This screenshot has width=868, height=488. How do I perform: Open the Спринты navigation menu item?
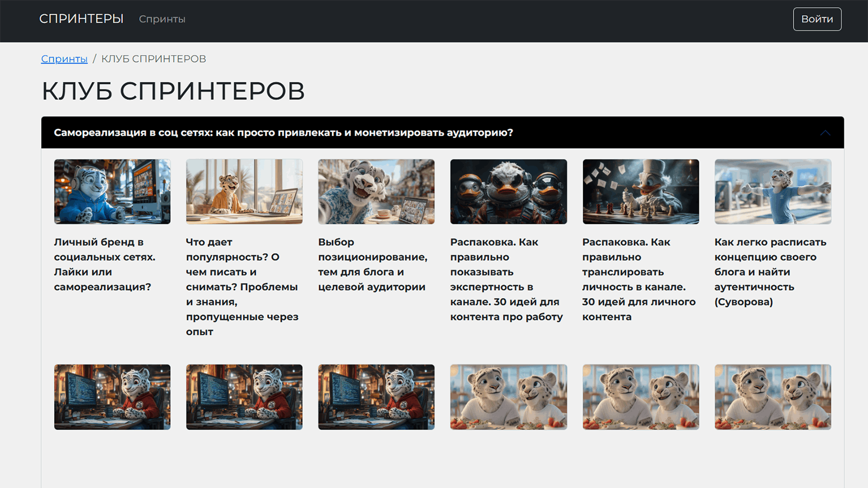click(162, 19)
